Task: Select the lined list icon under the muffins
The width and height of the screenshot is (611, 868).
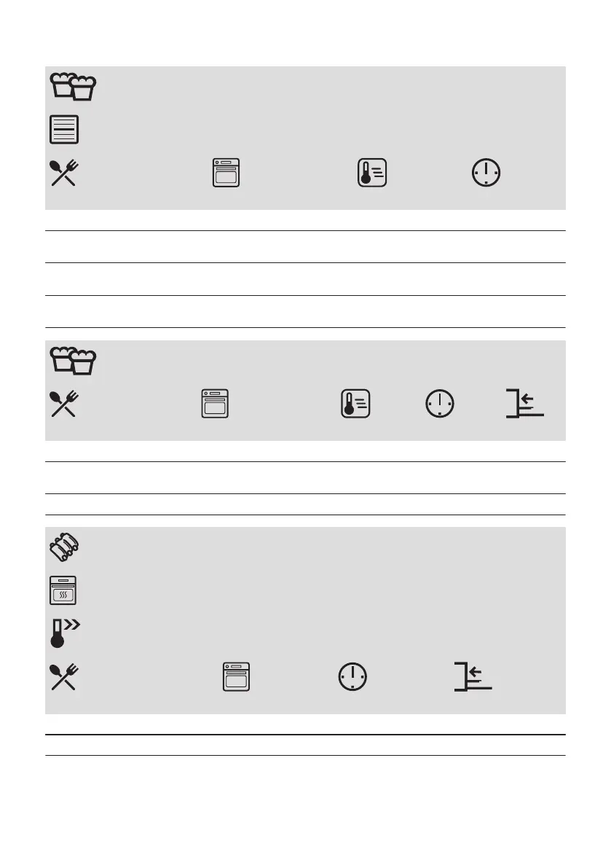Action: pyautogui.click(x=64, y=130)
